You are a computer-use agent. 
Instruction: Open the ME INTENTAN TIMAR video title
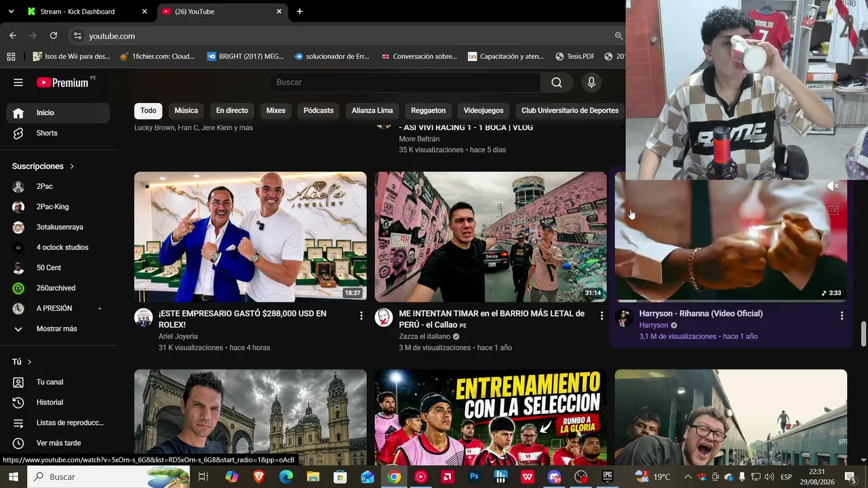coord(492,319)
